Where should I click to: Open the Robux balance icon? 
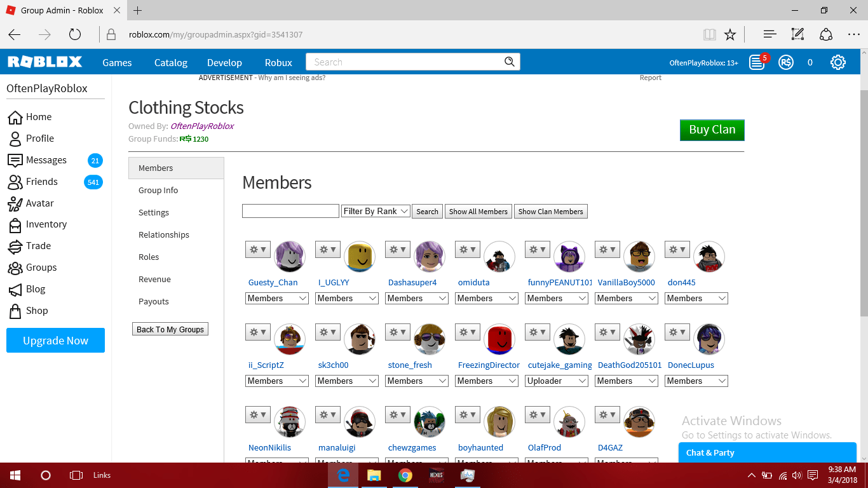pyautogui.click(x=786, y=62)
